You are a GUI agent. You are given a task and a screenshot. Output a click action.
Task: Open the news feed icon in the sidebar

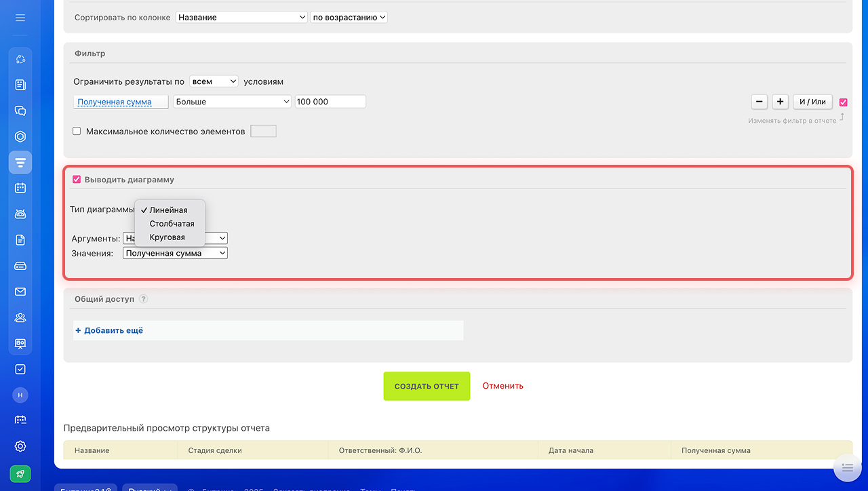click(20, 85)
